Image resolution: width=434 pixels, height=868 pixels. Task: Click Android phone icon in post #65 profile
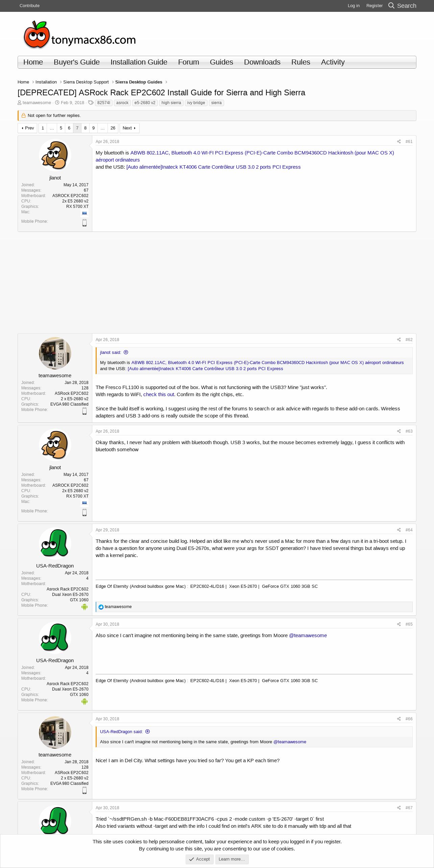point(85,702)
